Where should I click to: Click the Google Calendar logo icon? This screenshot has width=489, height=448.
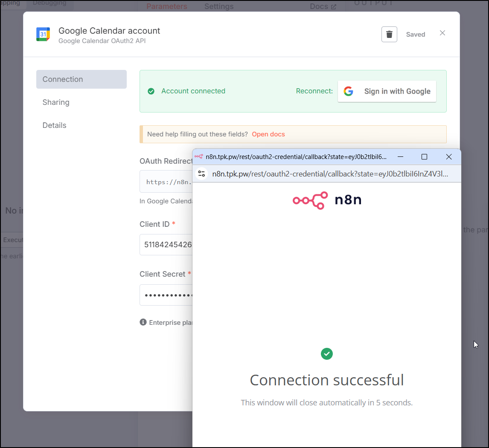43,34
